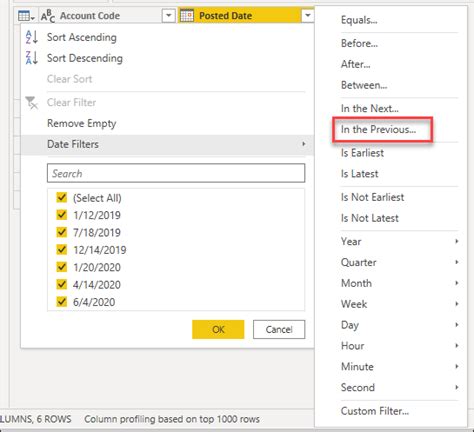The image size is (474, 432).
Task: Dismiss the filter with Cancel button
Action: 279,329
